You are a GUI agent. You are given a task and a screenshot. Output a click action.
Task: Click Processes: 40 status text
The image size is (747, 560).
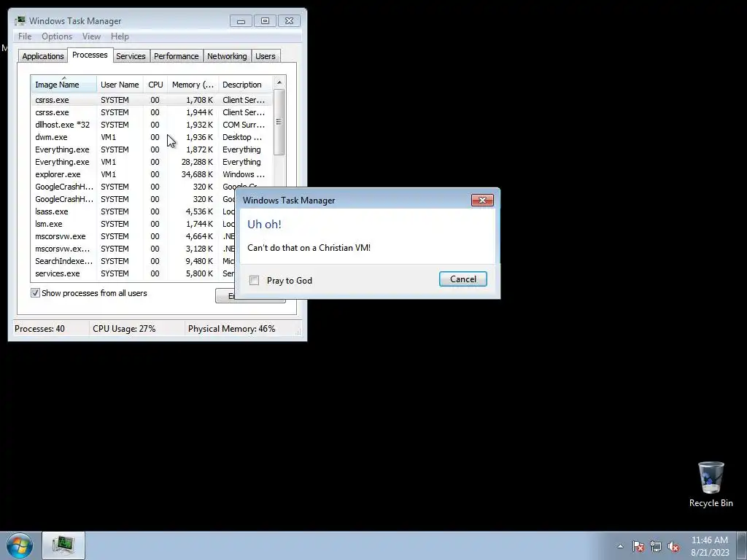[x=39, y=329]
